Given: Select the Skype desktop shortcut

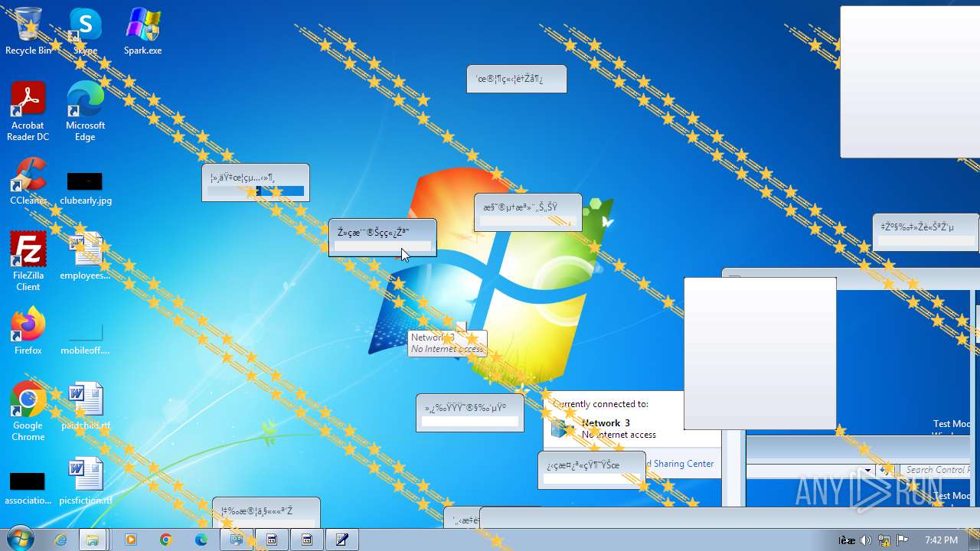Looking at the screenshot, I should (x=85, y=31).
